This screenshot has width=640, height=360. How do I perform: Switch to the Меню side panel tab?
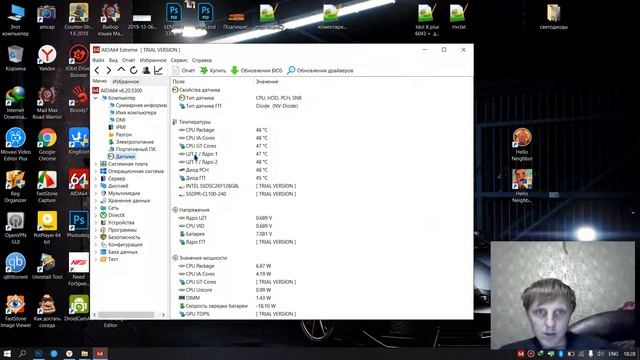(100, 81)
